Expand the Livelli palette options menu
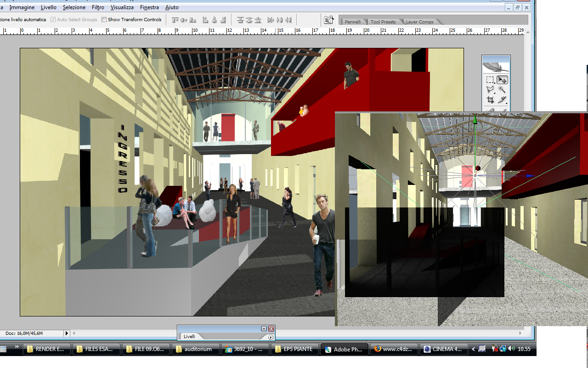The height and width of the screenshot is (368, 588). coord(271,337)
